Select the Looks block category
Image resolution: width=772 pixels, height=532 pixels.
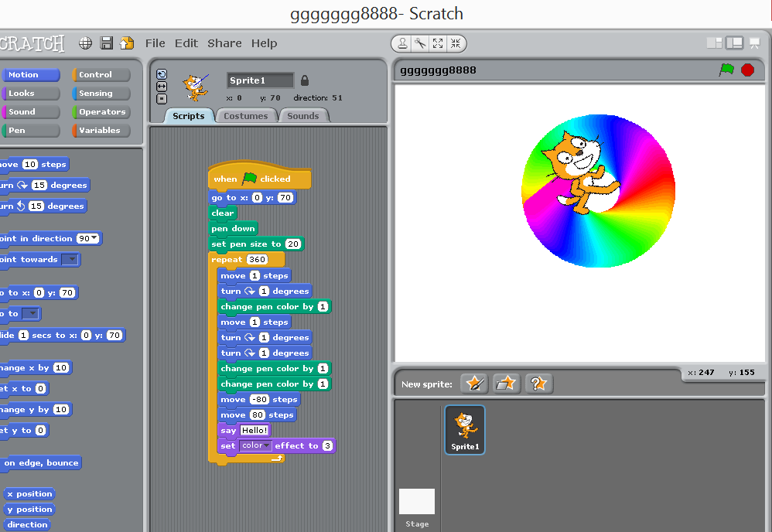[30, 94]
